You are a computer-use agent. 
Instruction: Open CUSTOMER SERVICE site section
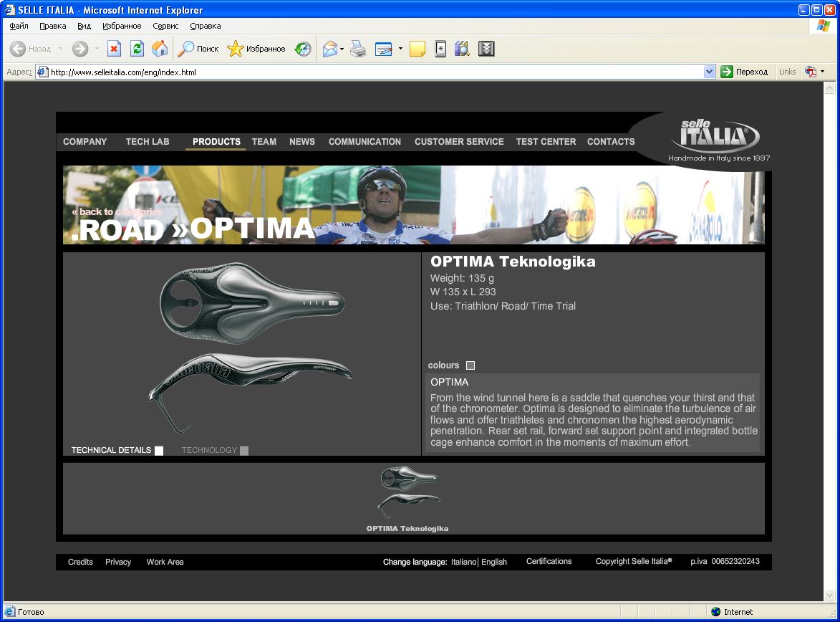click(x=459, y=142)
